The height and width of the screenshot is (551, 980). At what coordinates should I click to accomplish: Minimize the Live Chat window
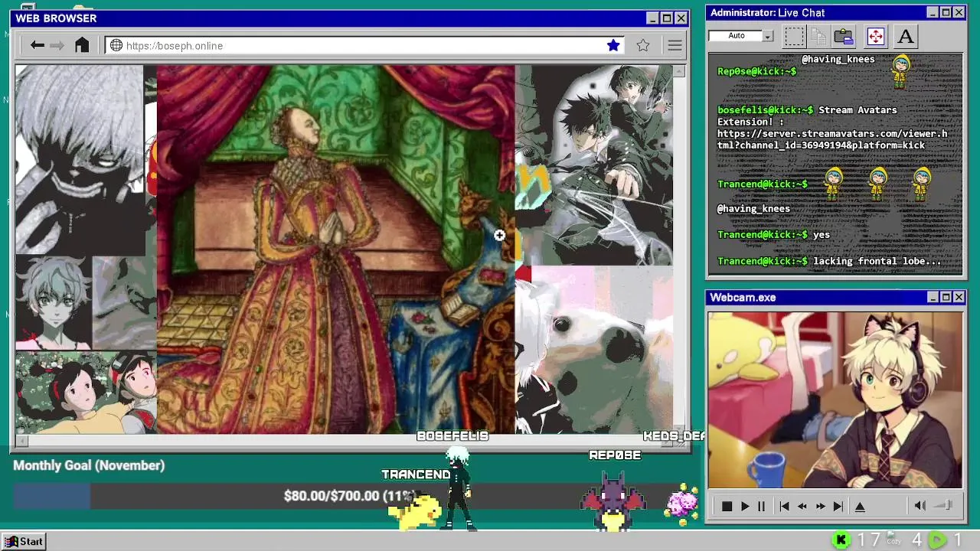(x=932, y=12)
